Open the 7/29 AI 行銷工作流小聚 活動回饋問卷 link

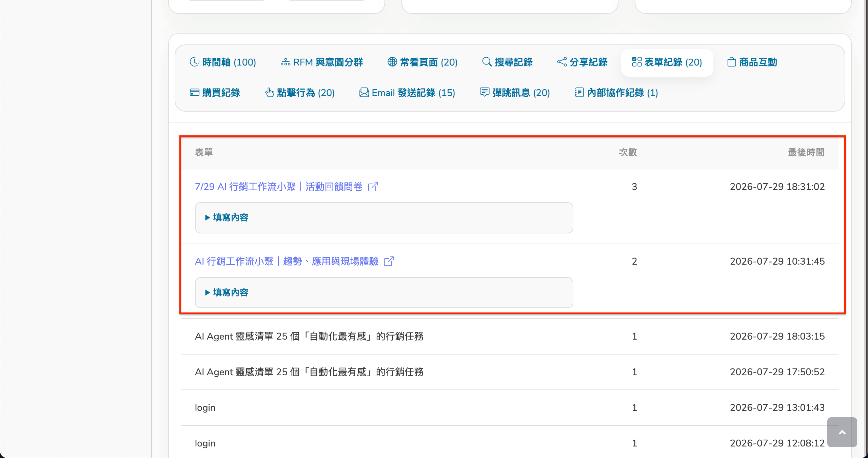(279, 187)
